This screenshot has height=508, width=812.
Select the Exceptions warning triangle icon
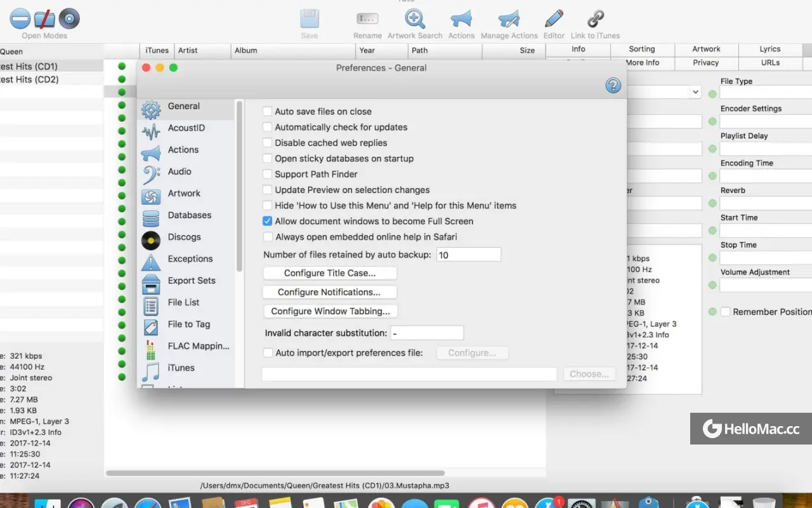[151, 262]
